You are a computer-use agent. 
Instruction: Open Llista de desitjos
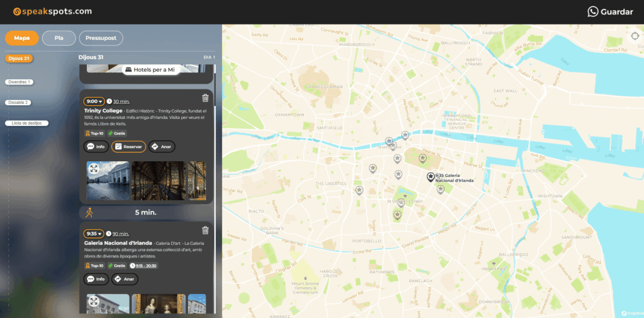26,123
